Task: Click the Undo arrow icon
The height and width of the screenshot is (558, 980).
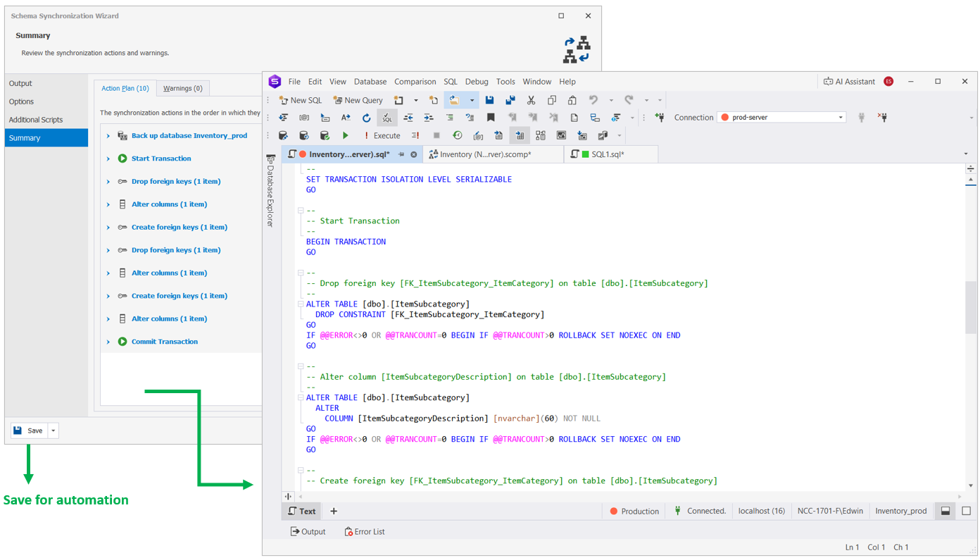Action: 593,100
